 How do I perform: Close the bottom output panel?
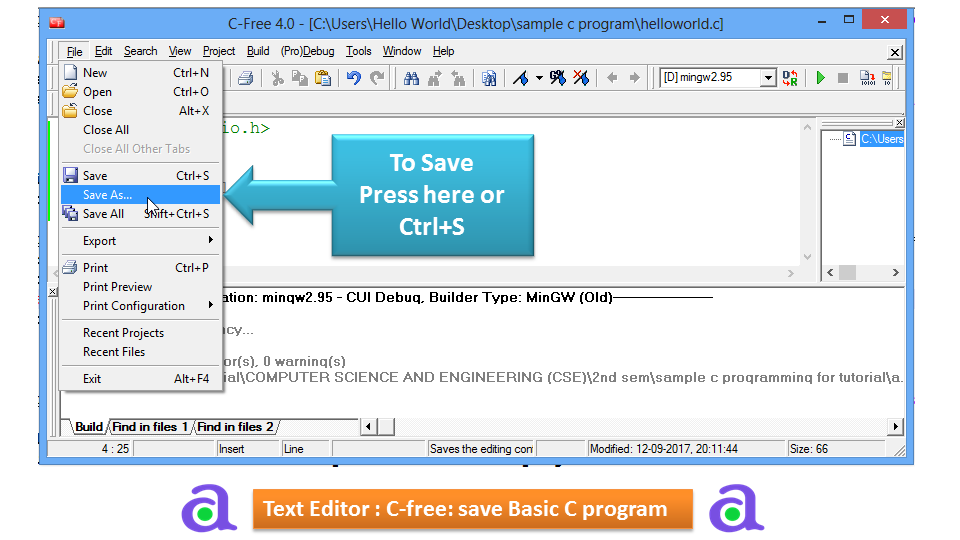(53, 291)
